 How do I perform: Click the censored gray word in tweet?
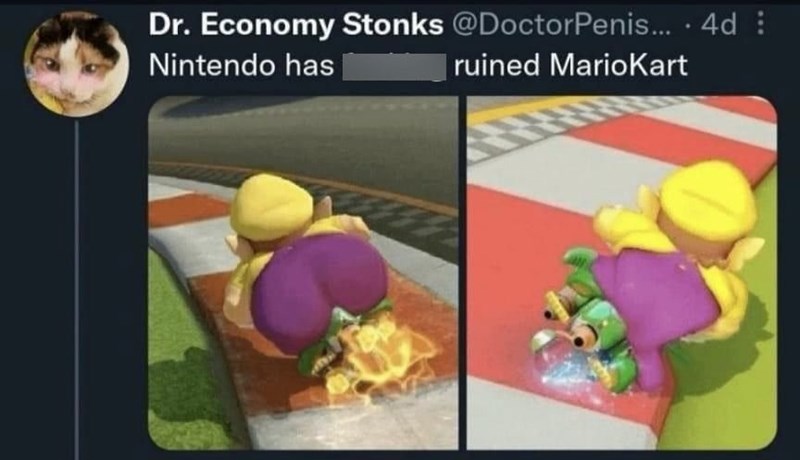(x=393, y=67)
